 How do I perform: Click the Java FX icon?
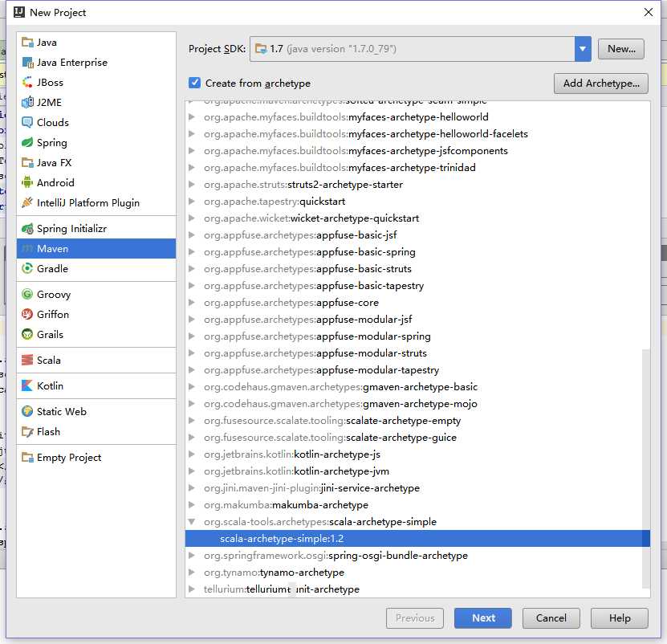coord(27,162)
